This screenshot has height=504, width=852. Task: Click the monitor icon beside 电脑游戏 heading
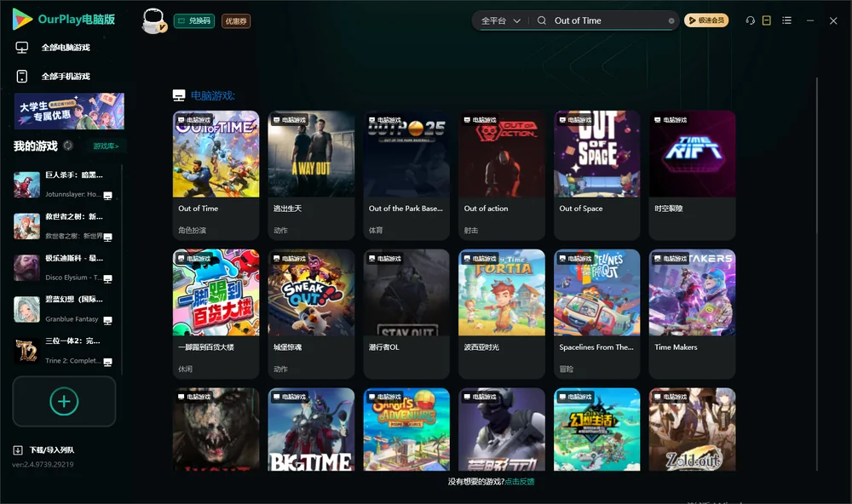(x=179, y=95)
